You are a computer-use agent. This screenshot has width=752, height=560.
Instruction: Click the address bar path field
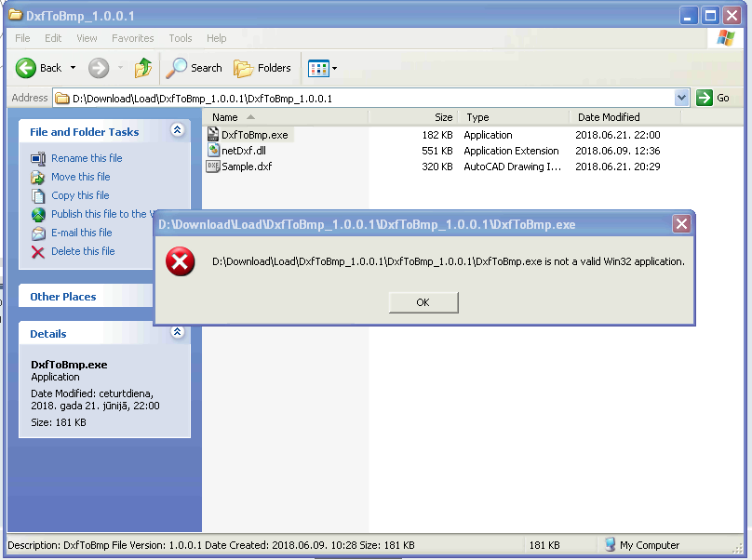[x=363, y=99]
